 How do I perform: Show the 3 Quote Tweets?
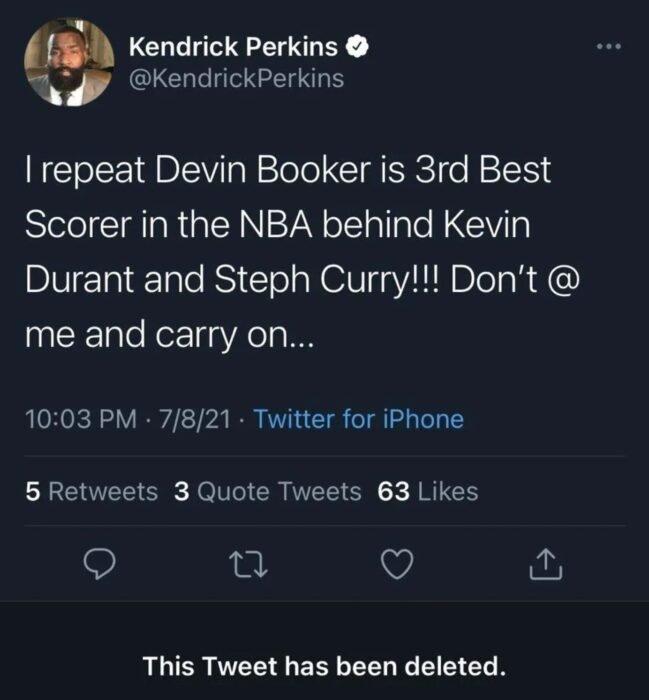tap(267, 491)
